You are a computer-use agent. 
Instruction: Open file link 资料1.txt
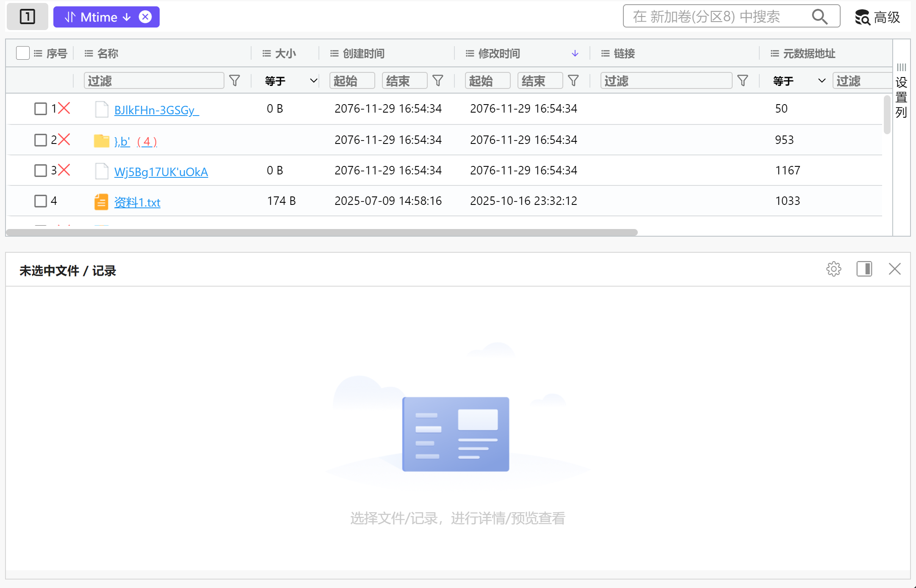tap(137, 202)
